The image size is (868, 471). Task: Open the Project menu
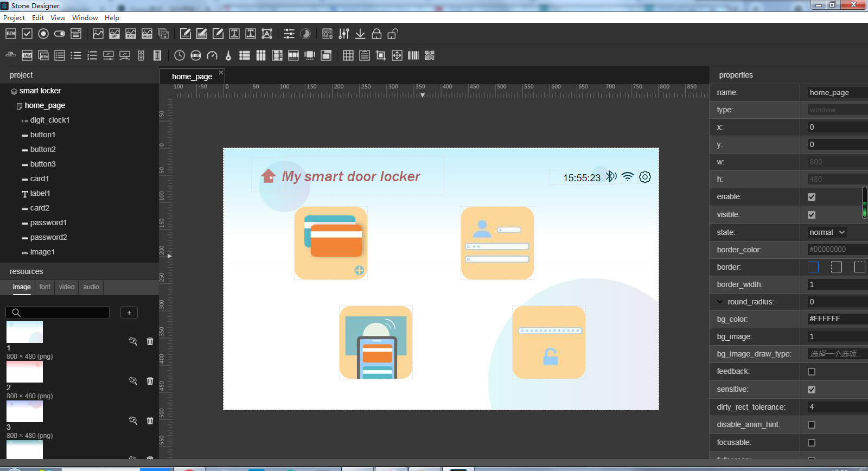14,17
